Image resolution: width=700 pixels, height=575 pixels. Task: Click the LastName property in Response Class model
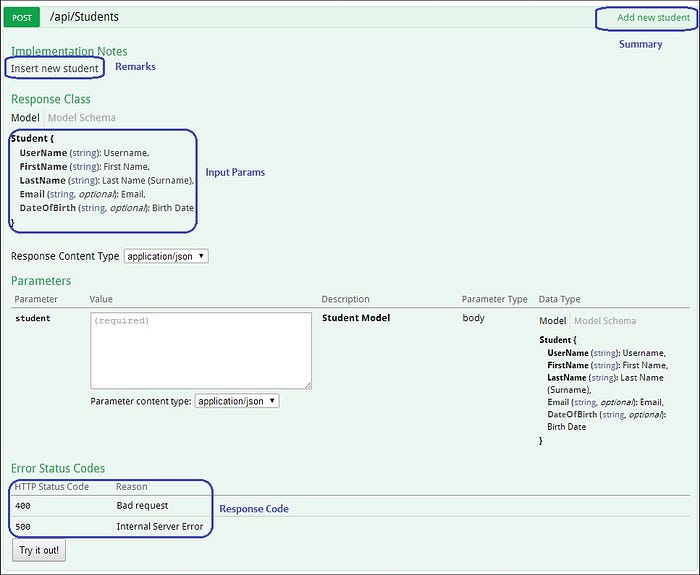(x=42, y=180)
